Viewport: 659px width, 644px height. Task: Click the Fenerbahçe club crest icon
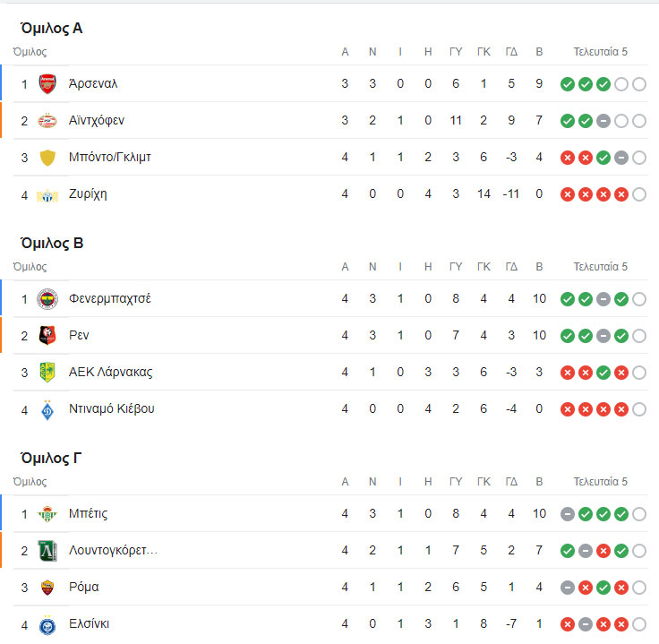[x=47, y=299]
